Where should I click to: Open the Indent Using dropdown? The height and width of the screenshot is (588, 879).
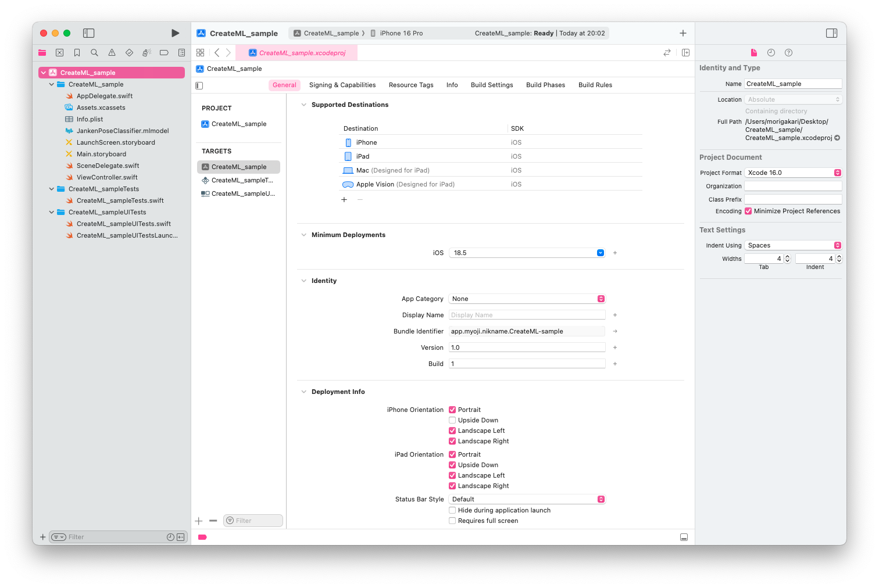tap(793, 245)
